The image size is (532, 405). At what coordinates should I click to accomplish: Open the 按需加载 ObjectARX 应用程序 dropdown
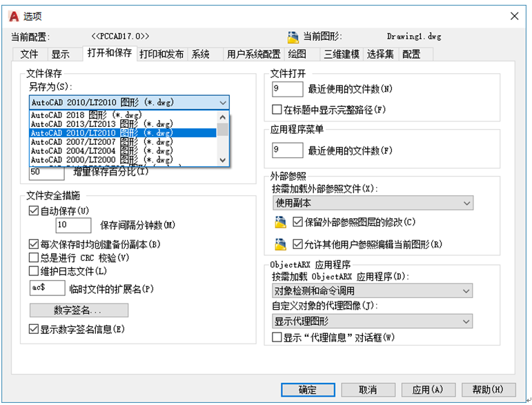coord(373,291)
